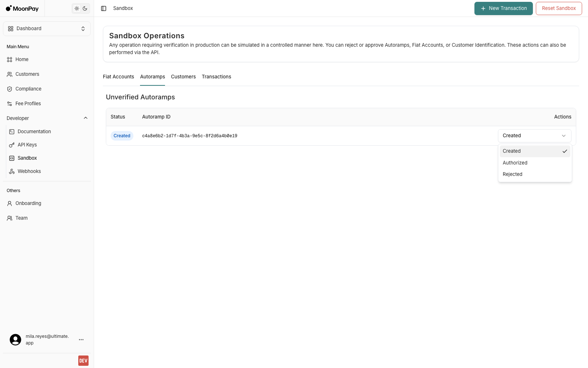Switch to light theme sun icon
588x368 pixels.
coord(77,8)
